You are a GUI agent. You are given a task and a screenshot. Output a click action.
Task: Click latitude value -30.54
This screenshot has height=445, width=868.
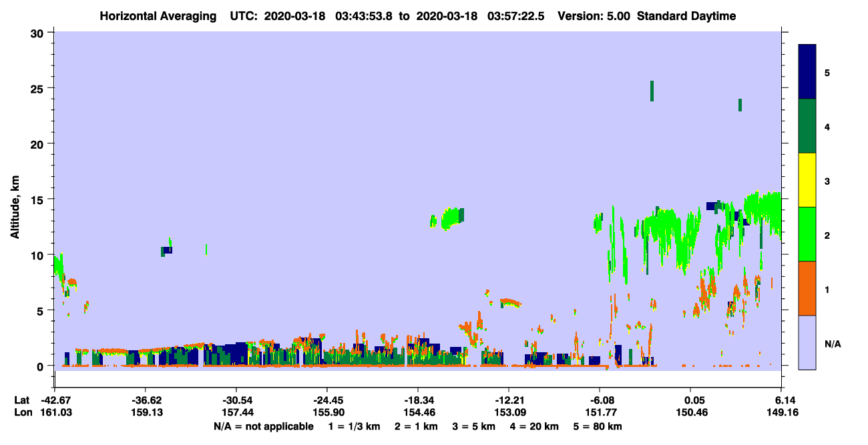pos(237,400)
